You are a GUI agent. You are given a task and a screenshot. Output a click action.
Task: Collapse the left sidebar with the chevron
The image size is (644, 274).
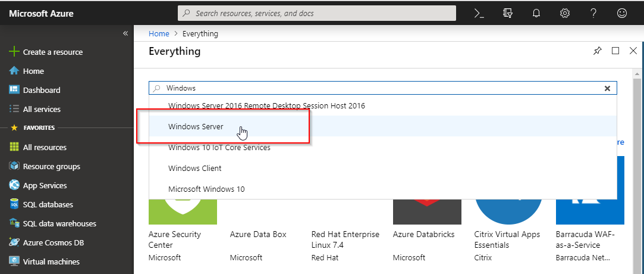tap(125, 33)
